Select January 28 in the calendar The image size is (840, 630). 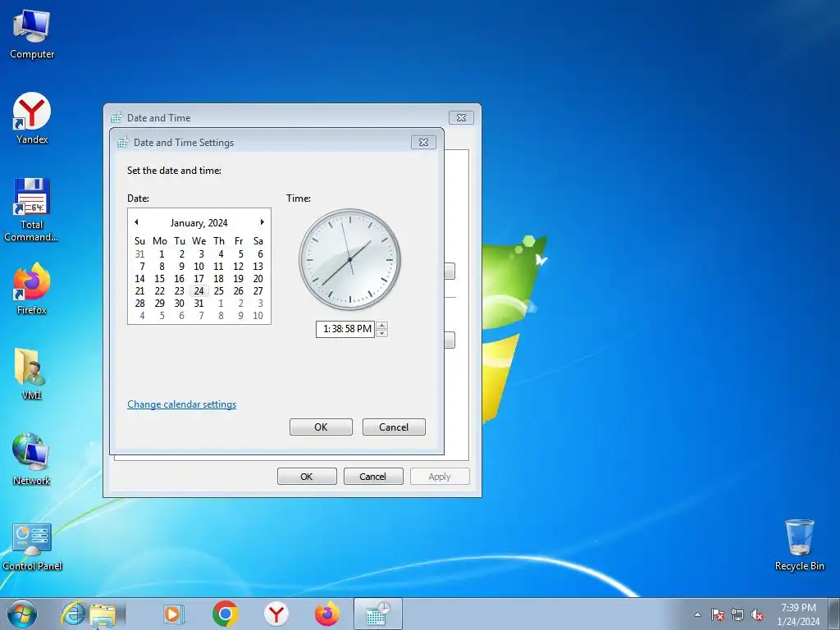(139, 304)
